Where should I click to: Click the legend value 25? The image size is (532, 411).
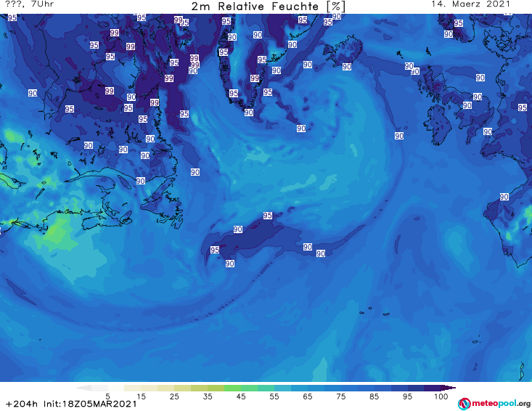click(x=174, y=396)
